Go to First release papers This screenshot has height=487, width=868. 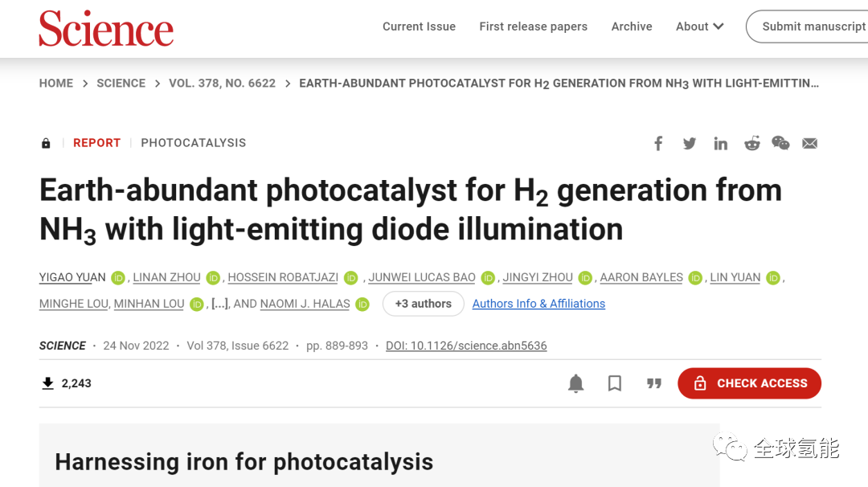pos(533,27)
